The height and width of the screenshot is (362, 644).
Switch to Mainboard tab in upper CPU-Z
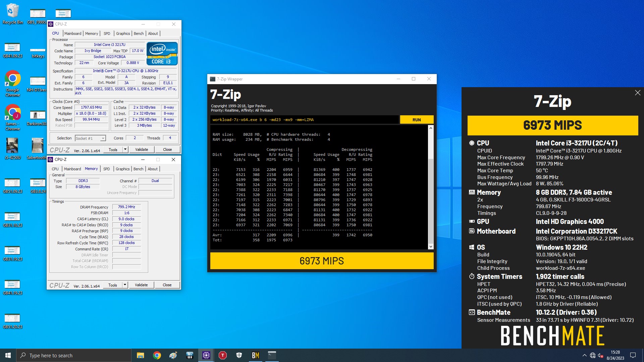[73, 34]
